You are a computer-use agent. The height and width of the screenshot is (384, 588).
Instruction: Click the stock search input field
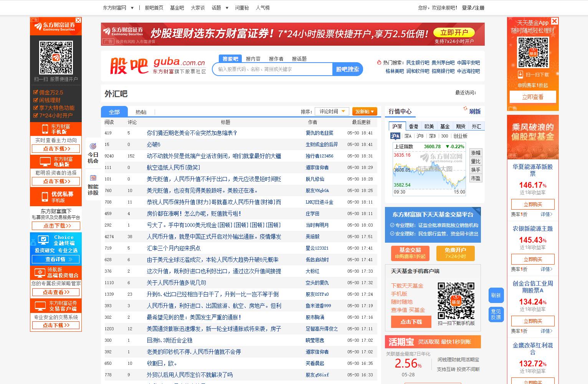pyautogui.click(x=273, y=69)
